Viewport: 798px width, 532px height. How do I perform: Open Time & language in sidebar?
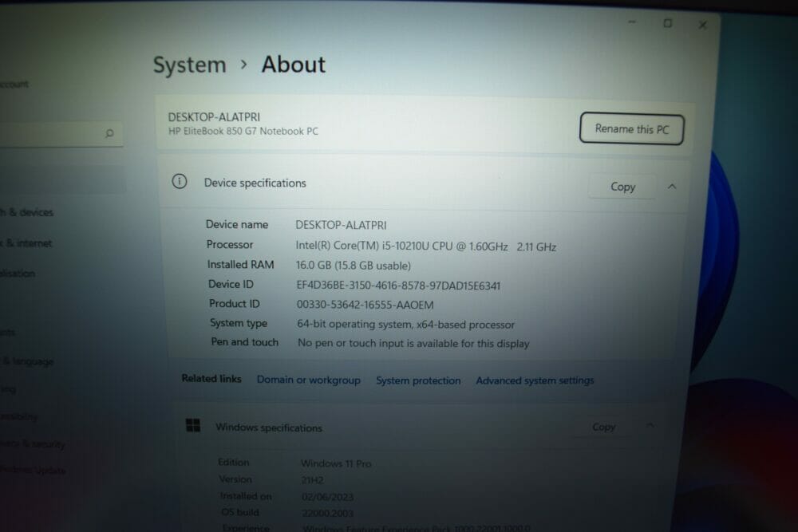[x=27, y=361]
